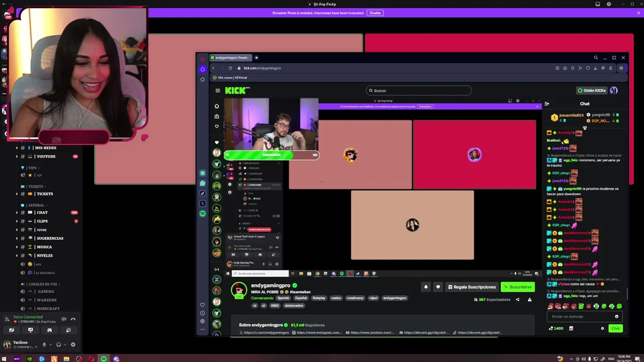Open the emoji picker in chat input
The width and height of the screenshot is (644, 362).
pos(616,317)
